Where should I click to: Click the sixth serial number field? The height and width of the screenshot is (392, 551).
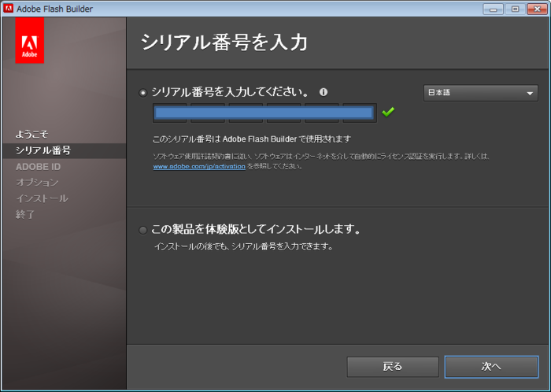360,113
